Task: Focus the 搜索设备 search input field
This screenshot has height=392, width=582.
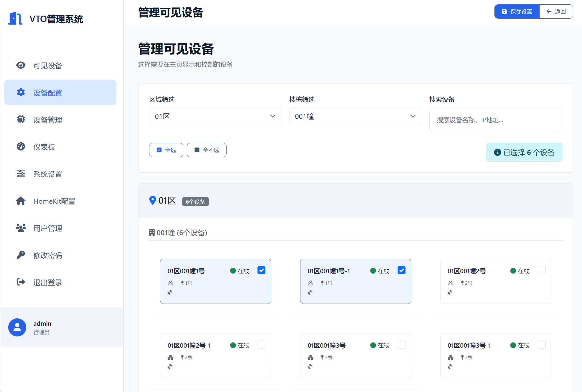Action: coord(496,120)
